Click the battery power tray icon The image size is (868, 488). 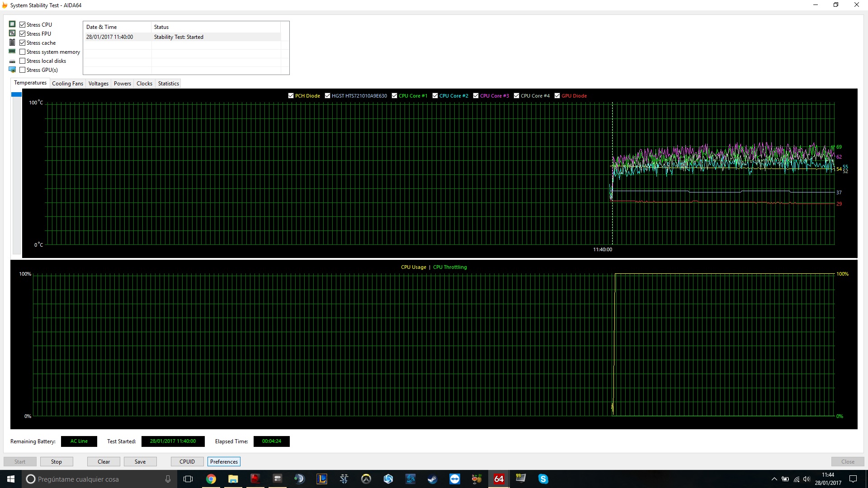tap(786, 479)
